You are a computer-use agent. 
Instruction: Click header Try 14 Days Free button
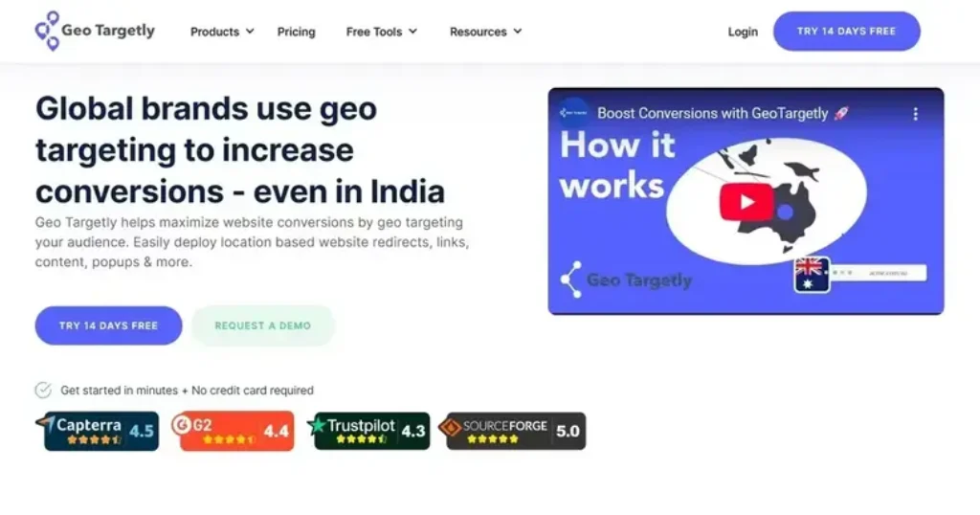[x=846, y=32]
